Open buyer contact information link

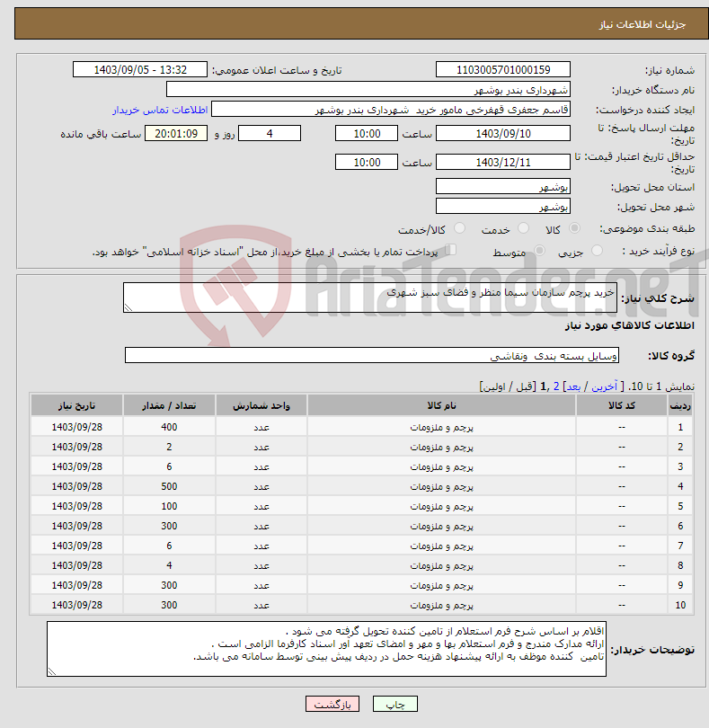pyautogui.click(x=160, y=110)
